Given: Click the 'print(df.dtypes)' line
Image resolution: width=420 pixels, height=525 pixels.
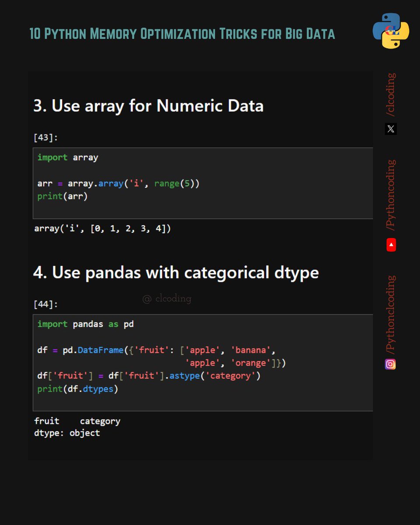Looking at the screenshot, I should [78, 389].
